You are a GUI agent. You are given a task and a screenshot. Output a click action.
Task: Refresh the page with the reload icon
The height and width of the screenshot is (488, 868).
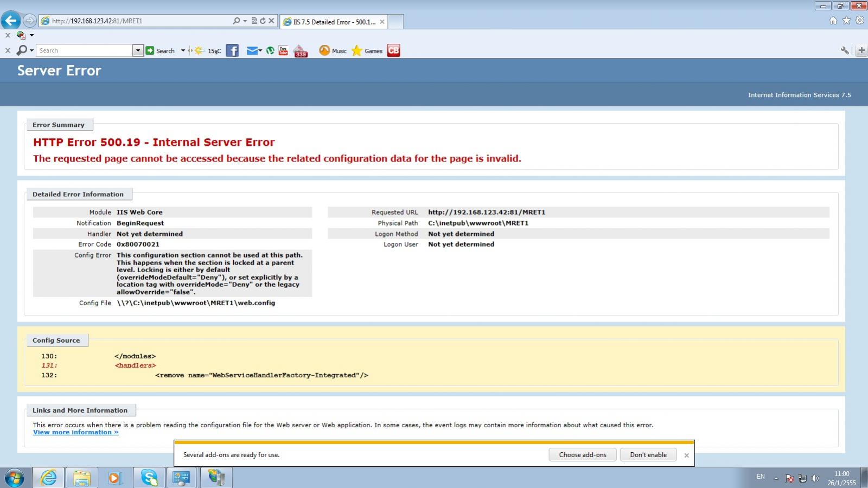pyautogui.click(x=263, y=21)
